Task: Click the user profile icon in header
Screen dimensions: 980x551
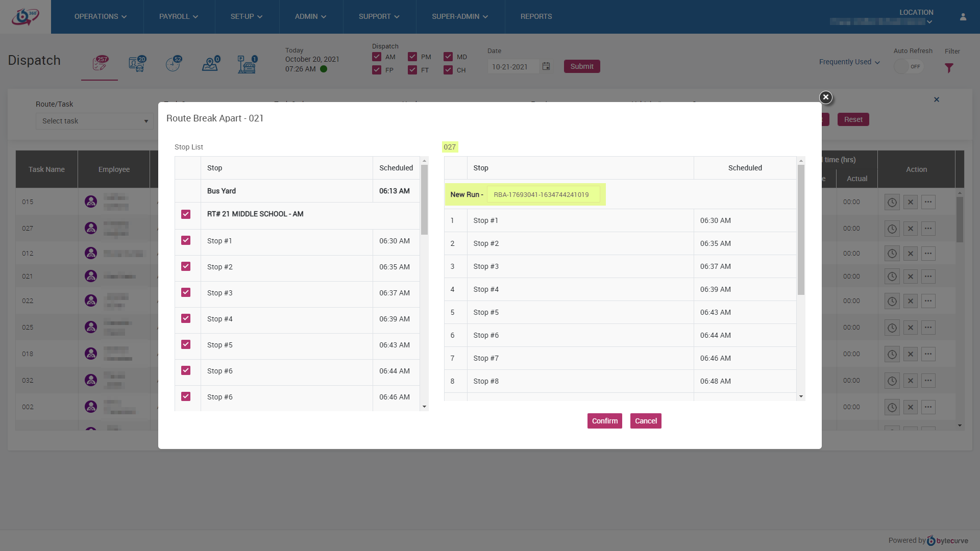Action: [963, 17]
